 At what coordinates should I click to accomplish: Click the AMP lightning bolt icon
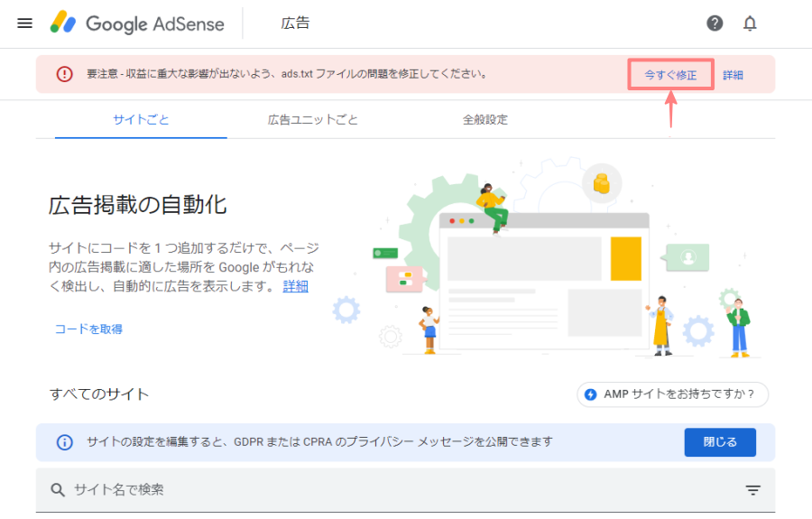pyautogui.click(x=590, y=394)
